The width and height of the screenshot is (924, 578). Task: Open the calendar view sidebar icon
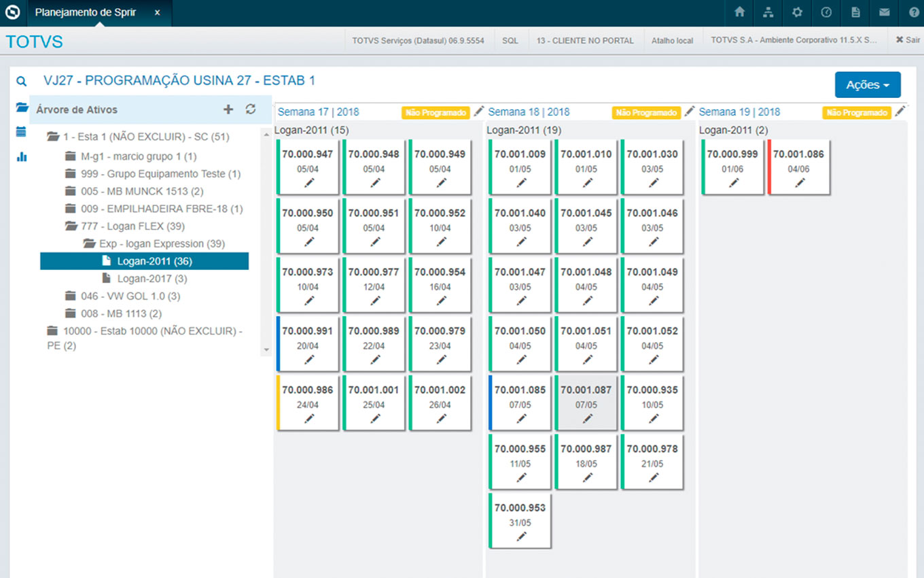22,132
